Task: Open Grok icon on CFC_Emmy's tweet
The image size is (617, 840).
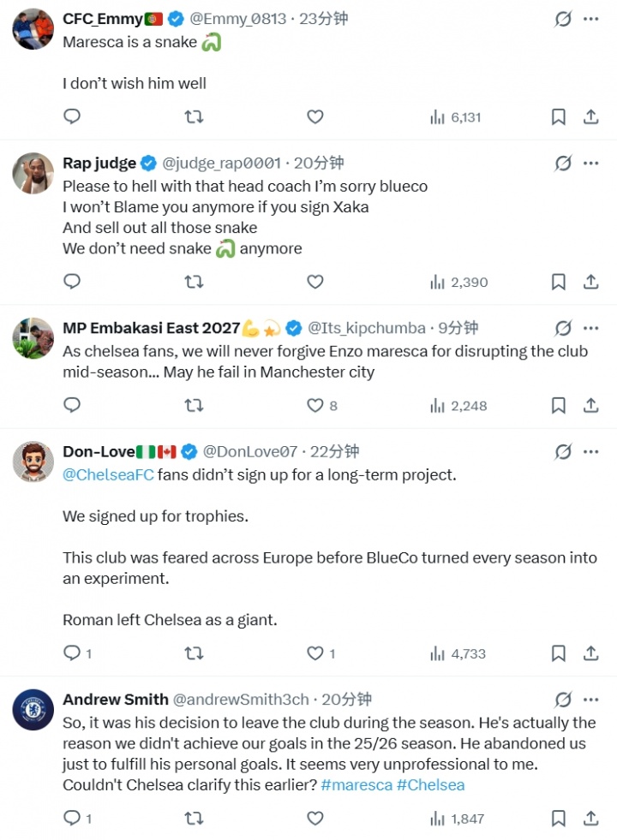Action: click(563, 19)
